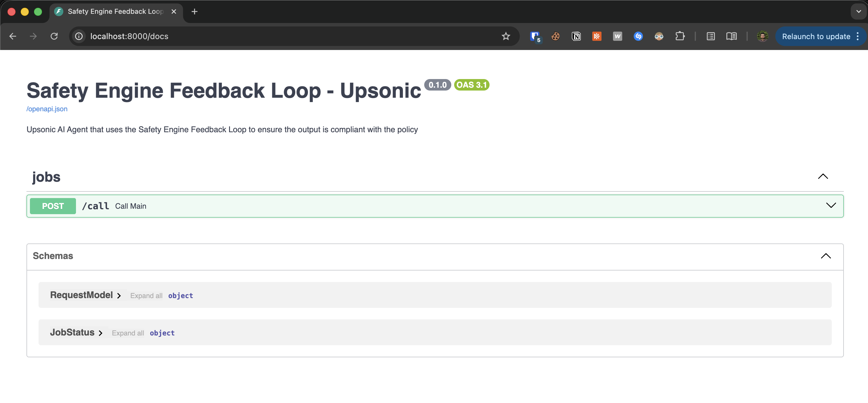Click the Bitwarden extension icon
Viewport: 868px width, 403px height.
[535, 36]
